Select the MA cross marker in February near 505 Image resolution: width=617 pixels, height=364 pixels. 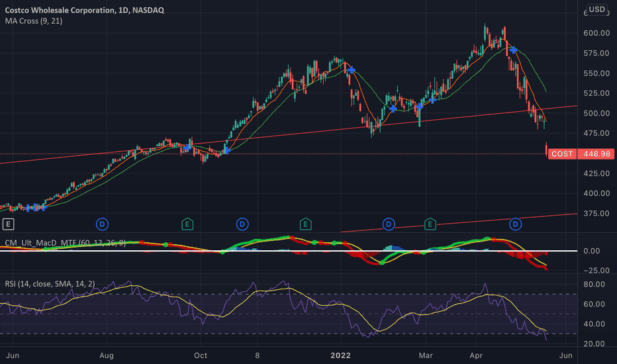[x=393, y=109]
